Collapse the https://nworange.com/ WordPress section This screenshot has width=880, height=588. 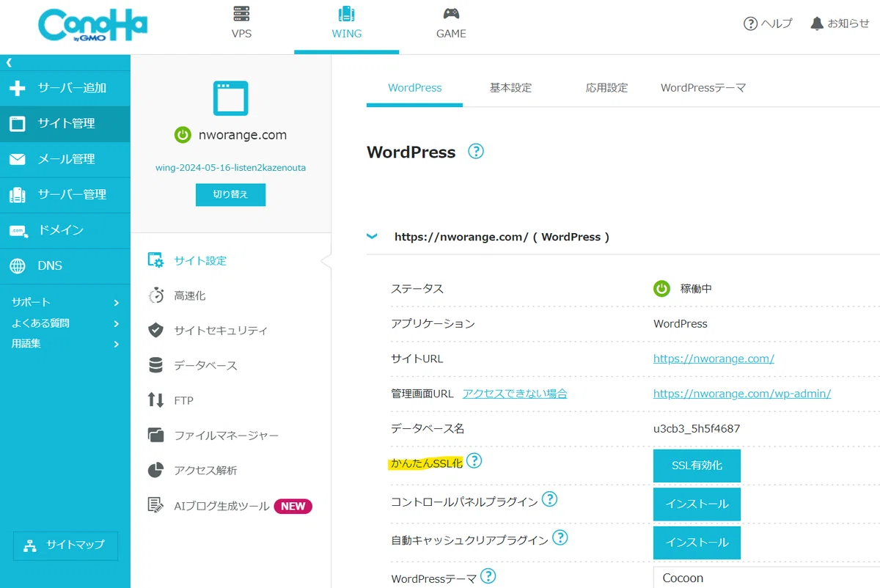click(373, 236)
